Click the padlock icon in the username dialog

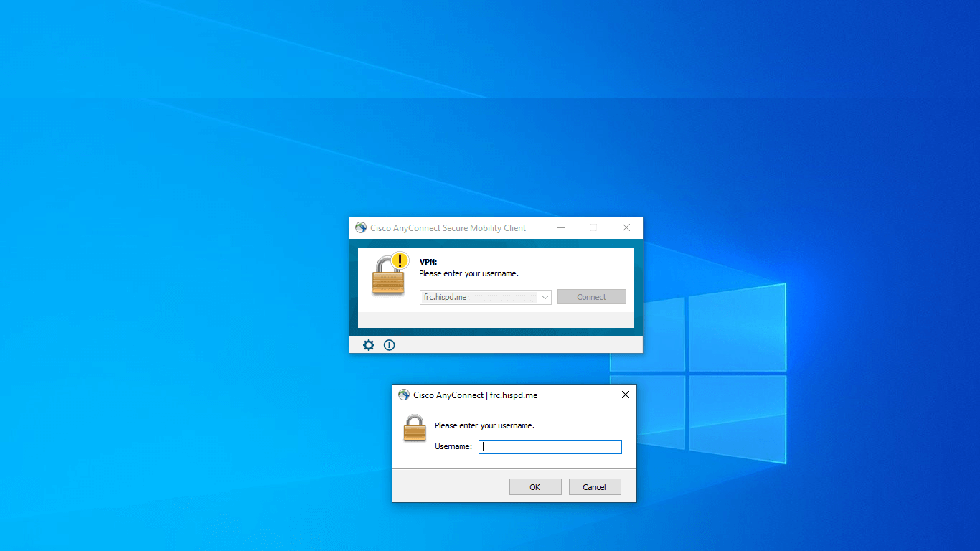(415, 428)
